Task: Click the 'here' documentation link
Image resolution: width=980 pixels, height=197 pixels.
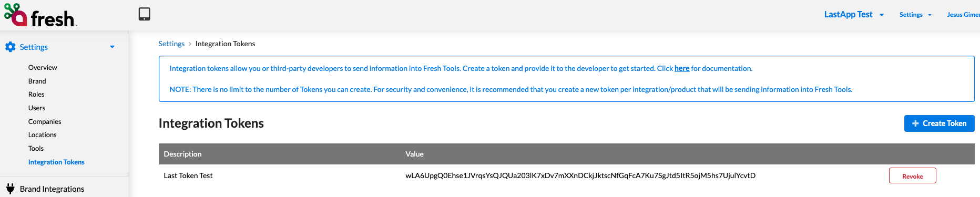Action: pos(682,68)
